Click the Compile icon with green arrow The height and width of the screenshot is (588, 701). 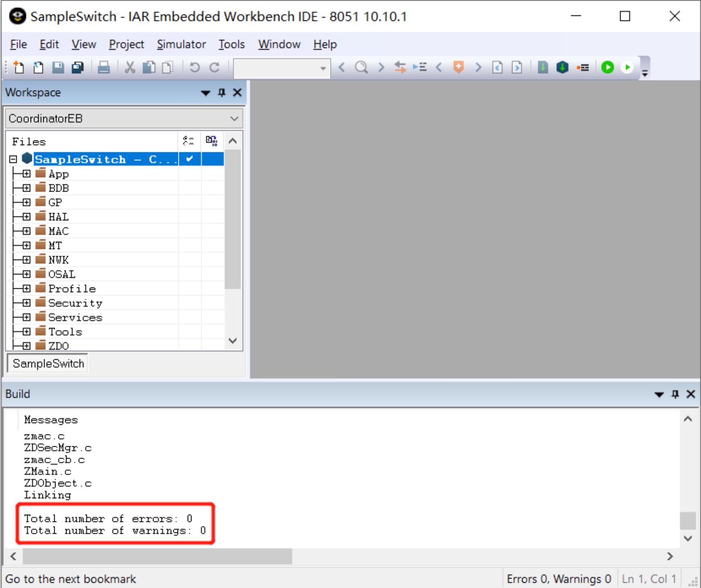[x=543, y=67]
